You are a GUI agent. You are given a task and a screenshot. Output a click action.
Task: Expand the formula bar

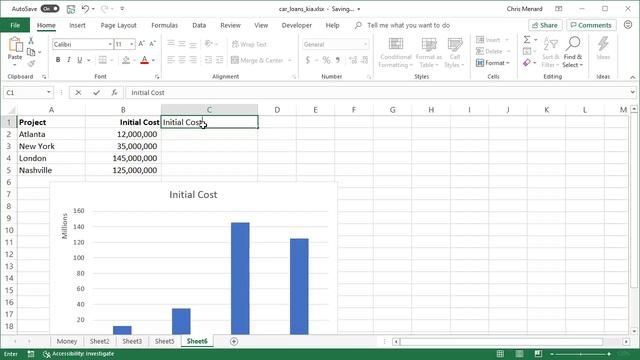click(x=633, y=92)
